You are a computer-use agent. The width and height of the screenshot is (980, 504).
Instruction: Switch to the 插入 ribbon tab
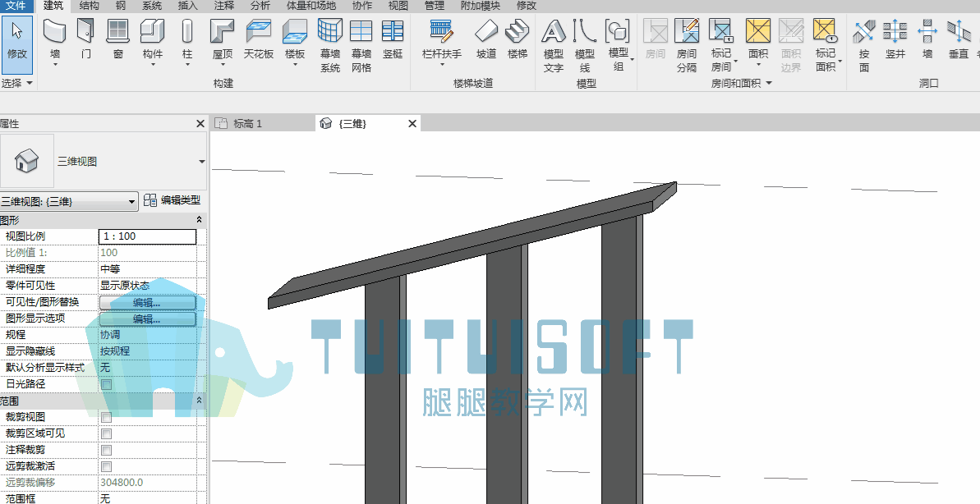(187, 6)
